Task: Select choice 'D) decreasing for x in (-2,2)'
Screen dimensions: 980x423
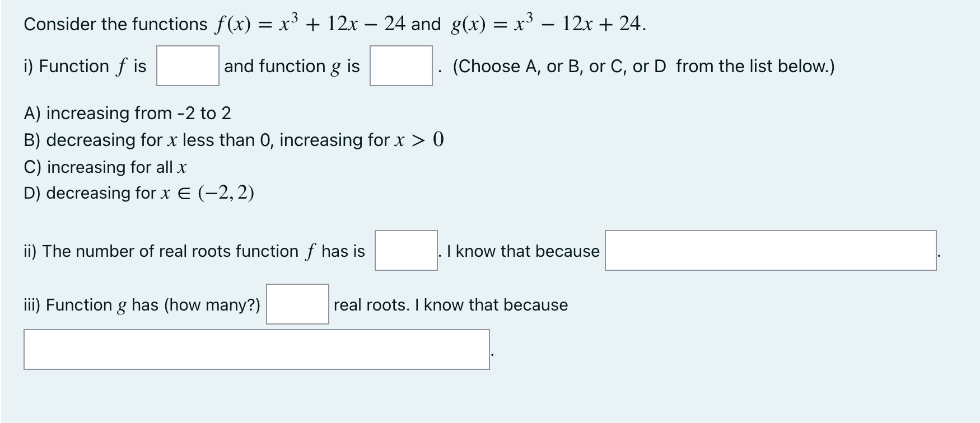Action: click(137, 193)
